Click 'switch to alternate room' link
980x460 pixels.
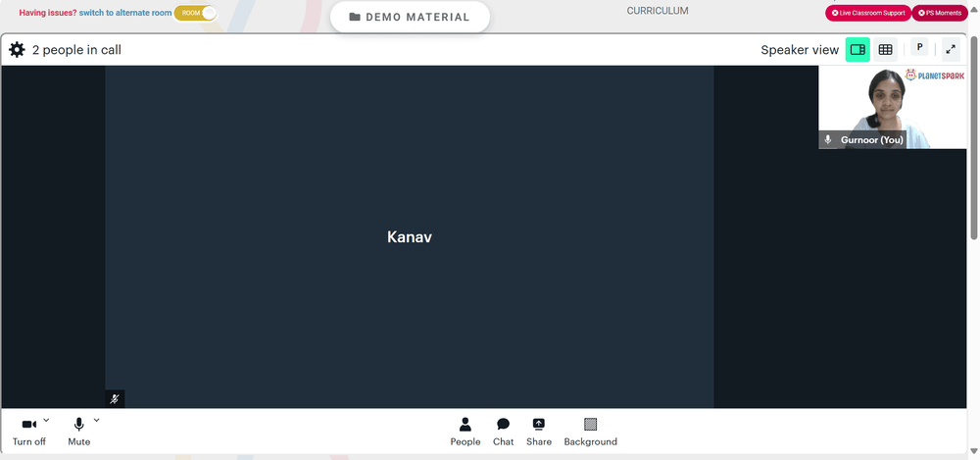[125, 13]
